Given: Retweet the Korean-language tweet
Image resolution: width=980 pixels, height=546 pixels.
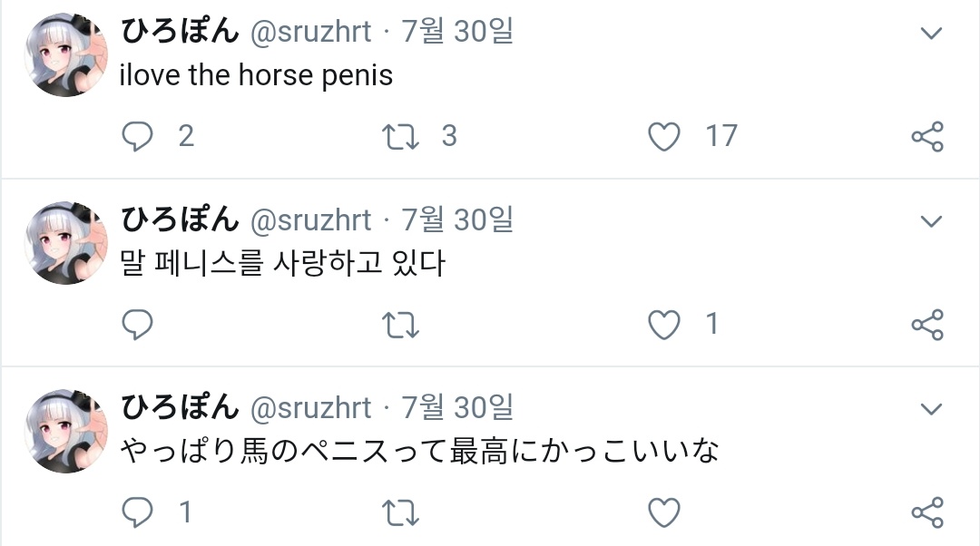Looking at the screenshot, I should [x=399, y=325].
